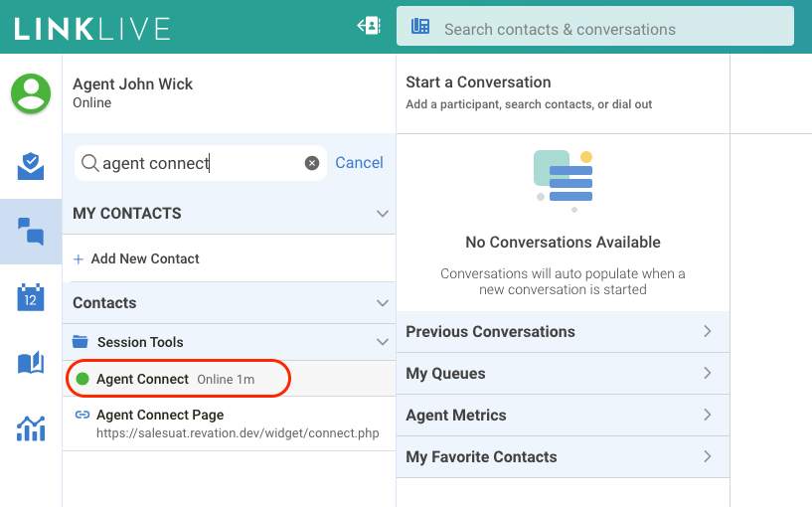
Task: Collapse the MY CONTACTS section
Action: 382,214
